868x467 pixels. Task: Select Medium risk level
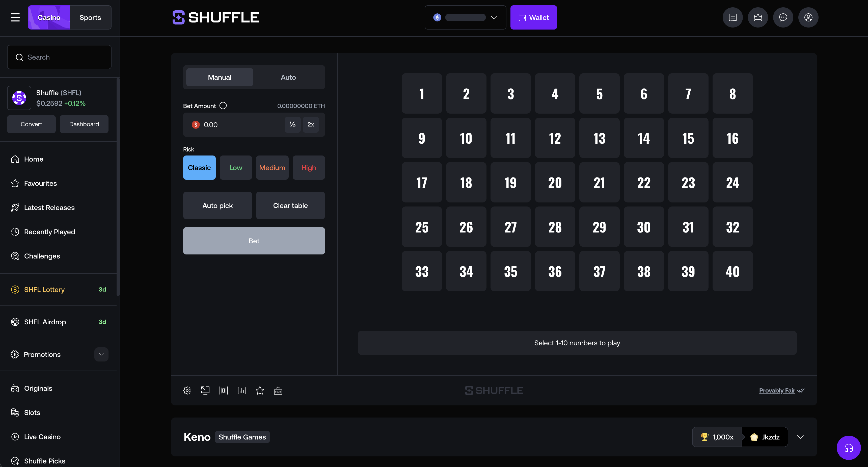click(x=272, y=168)
